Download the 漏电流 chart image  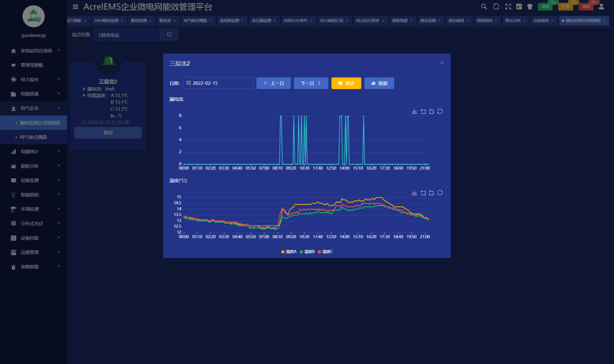tap(414, 111)
